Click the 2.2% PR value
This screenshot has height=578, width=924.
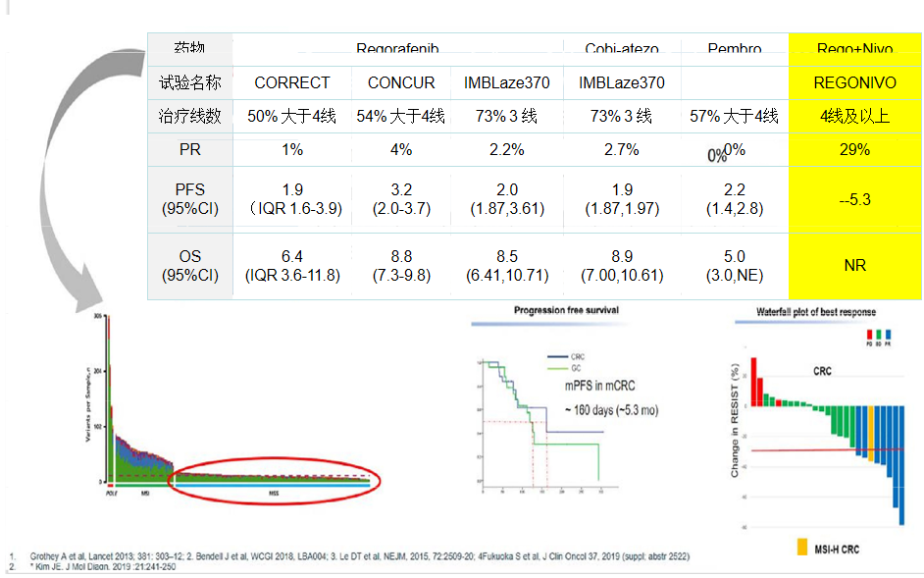tap(507, 150)
